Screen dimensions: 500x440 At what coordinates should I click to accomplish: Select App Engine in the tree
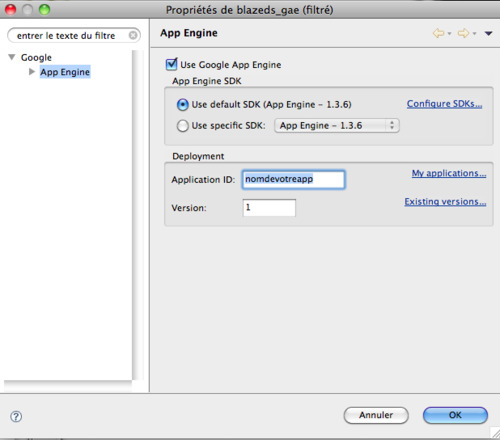65,72
